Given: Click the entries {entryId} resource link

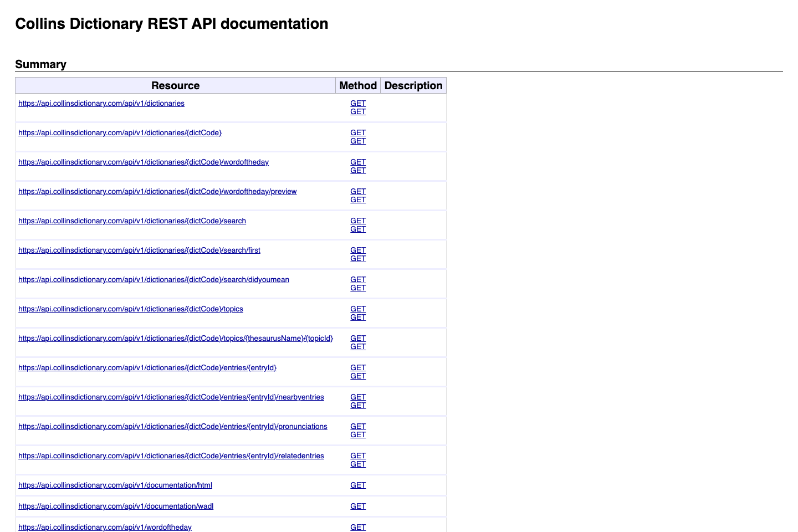Looking at the screenshot, I should 147,367.
